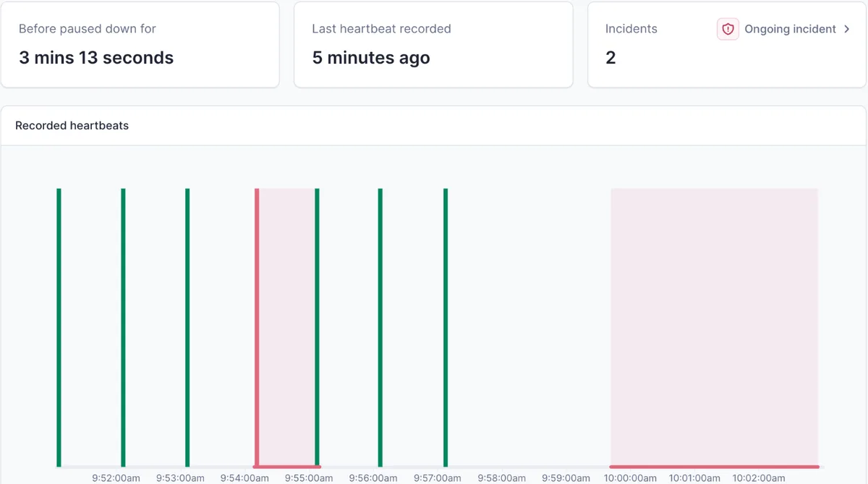868x484 pixels.
Task: Click the red shield ongoing incident icon
Action: pos(728,29)
